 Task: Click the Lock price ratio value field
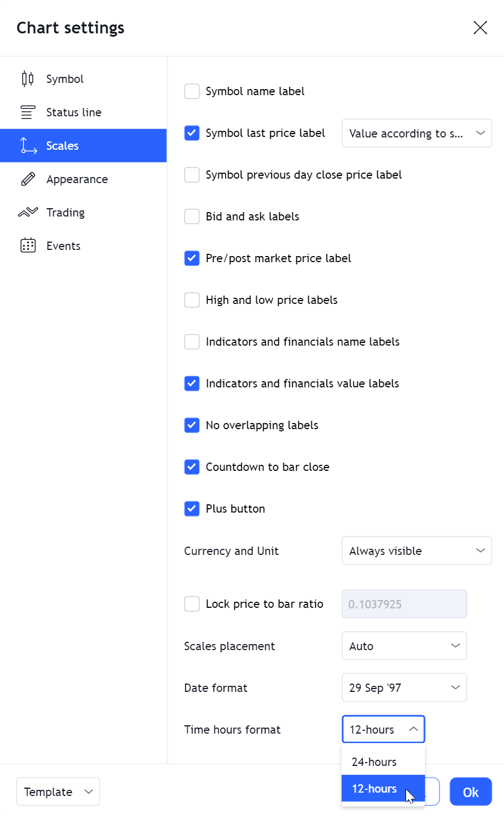[x=404, y=604]
